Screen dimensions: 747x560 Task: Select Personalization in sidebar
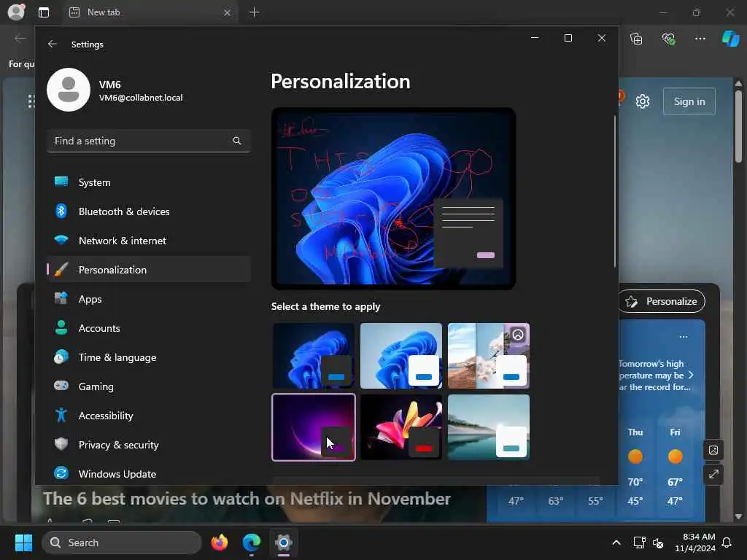click(149, 270)
